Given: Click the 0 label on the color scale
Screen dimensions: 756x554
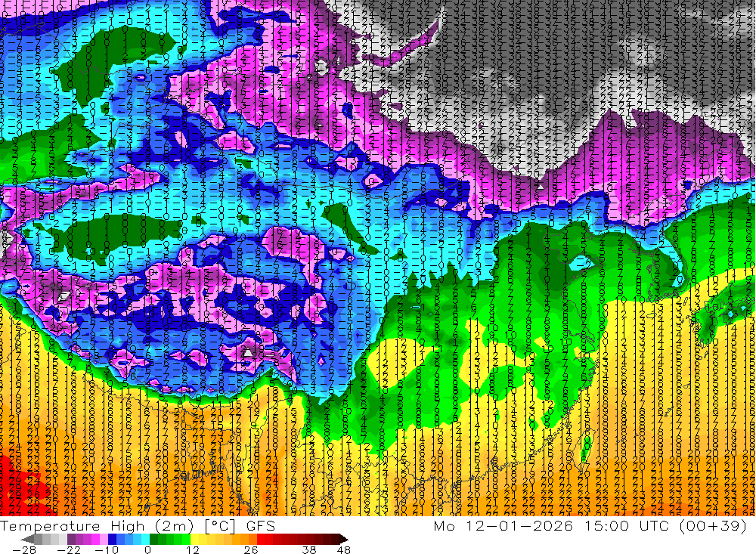Looking at the screenshot, I should (147, 550).
